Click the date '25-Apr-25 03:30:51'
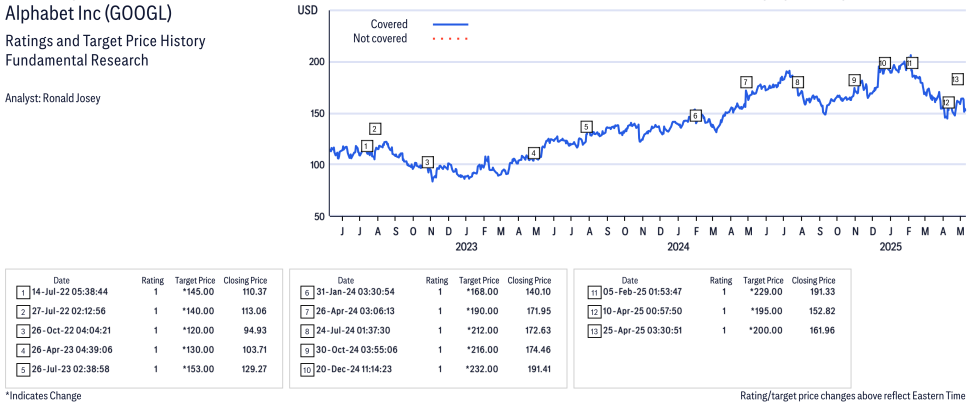The height and width of the screenshot is (402, 976). pos(642,330)
